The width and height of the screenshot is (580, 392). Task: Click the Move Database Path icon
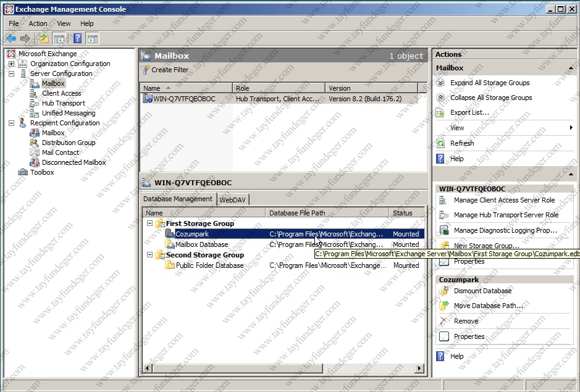(444, 306)
